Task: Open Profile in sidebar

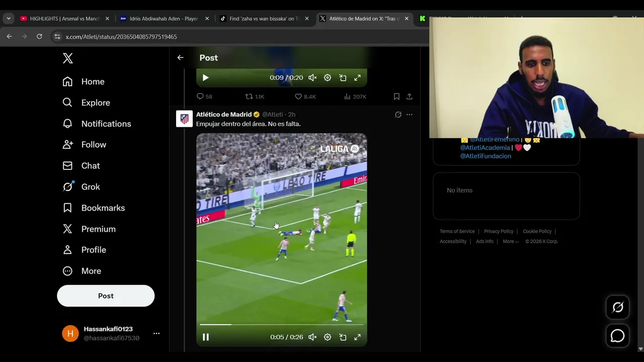Action: 84,250
